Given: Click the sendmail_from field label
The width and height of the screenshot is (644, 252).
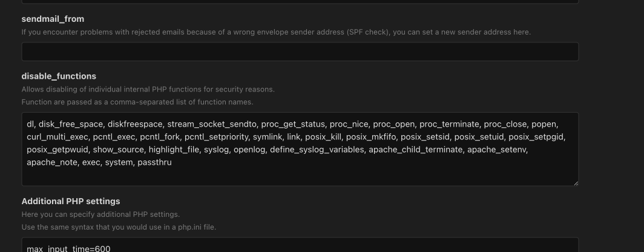Looking at the screenshot, I should 53,19.
